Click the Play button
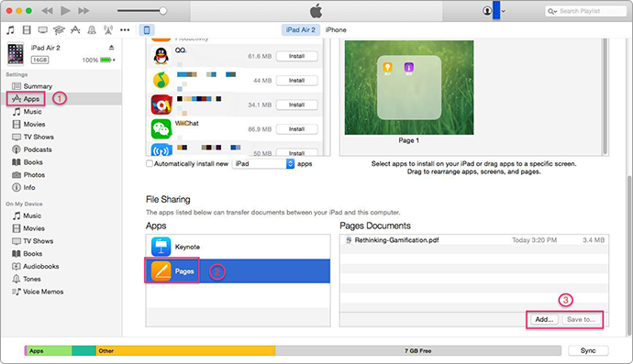 tap(65, 11)
